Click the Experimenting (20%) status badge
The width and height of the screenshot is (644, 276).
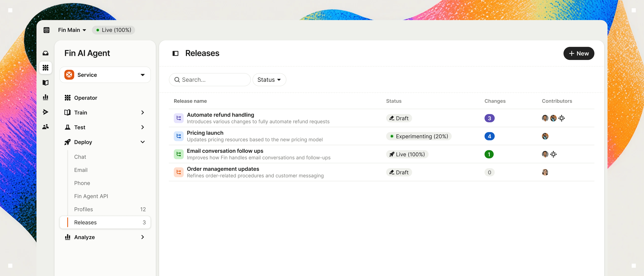(419, 136)
